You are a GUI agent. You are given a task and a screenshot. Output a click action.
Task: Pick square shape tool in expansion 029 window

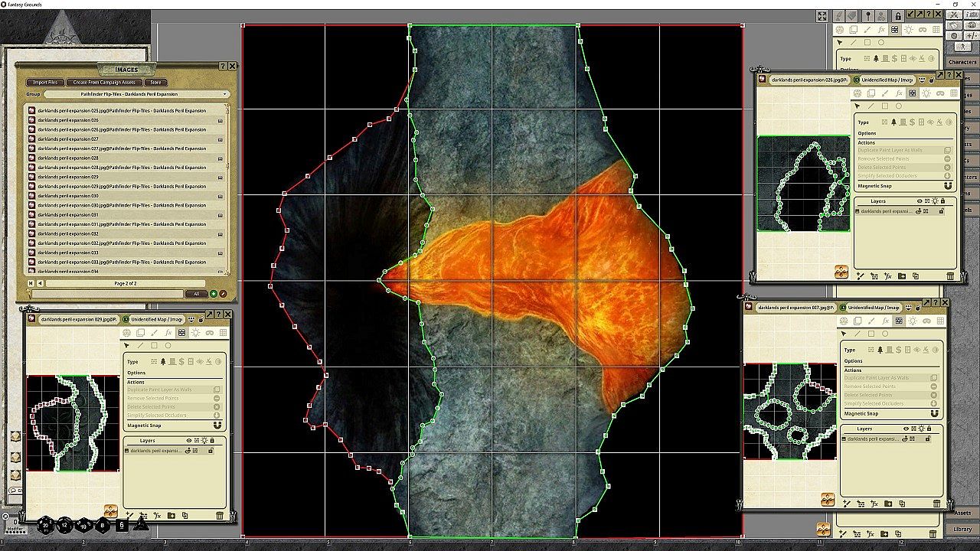(154, 346)
